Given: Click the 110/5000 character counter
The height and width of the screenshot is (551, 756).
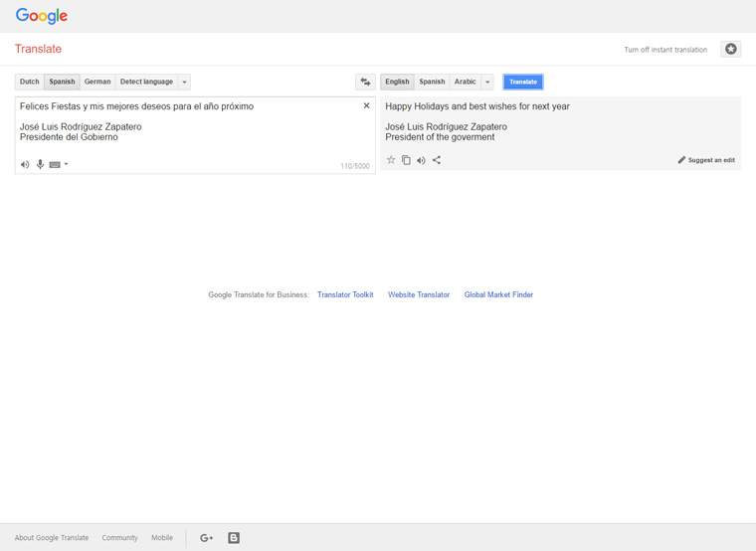Looking at the screenshot, I should [x=355, y=166].
